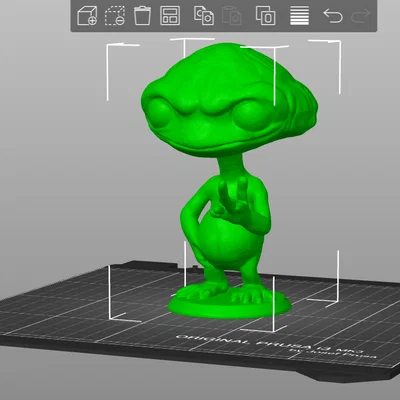400x400 pixels.
Task: Click the Add model cube icon
Action: 87,16
